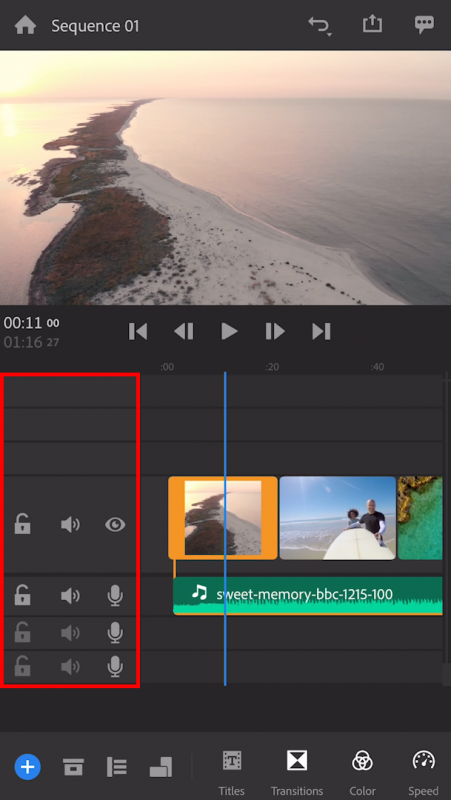Open the feedback speech bubble icon
451x800 pixels.
point(424,25)
